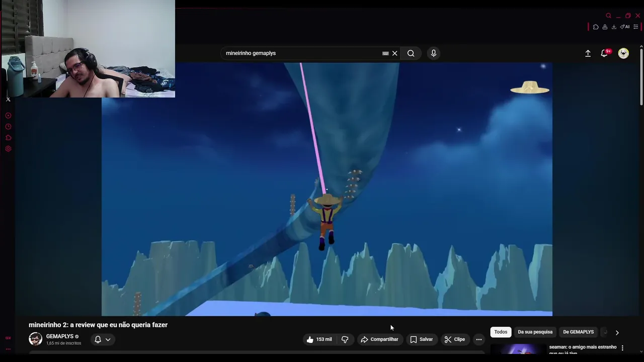Clear the search text with the X

pyautogui.click(x=395, y=53)
